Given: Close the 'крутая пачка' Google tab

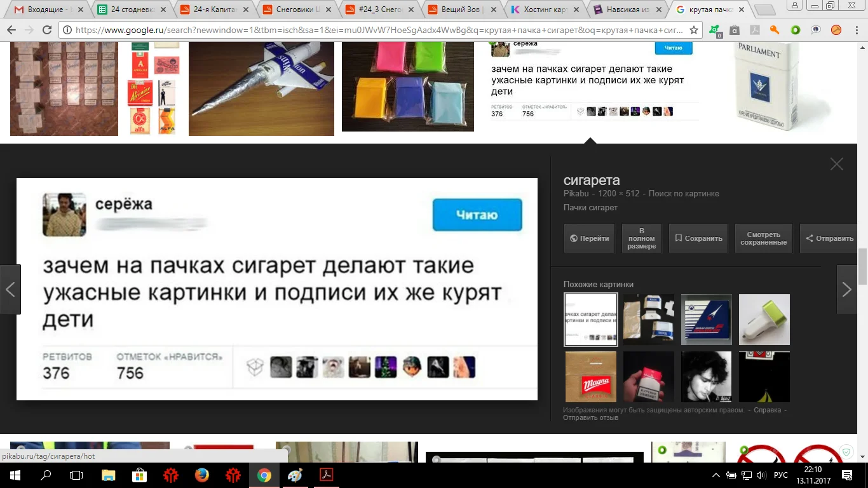Looking at the screenshot, I should click(x=741, y=10).
